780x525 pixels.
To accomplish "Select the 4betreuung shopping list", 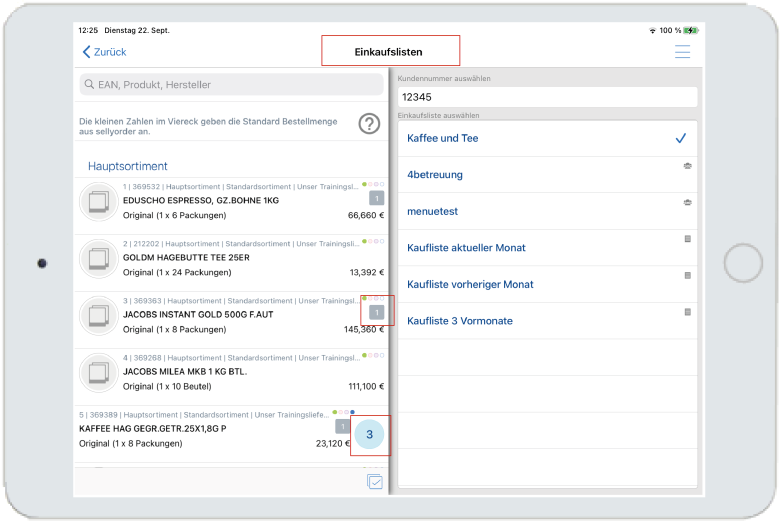I will point(547,175).
